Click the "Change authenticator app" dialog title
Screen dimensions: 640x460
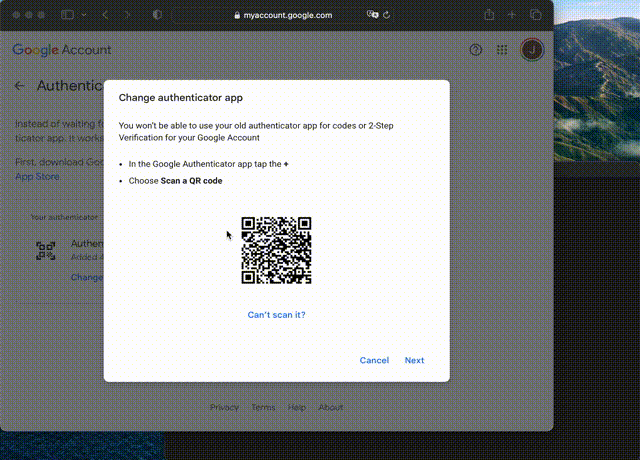181,98
